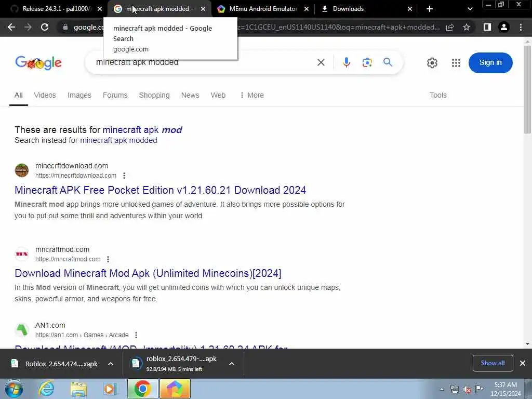
Task: Switch to the News results tab
Action: tap(190, 96)
